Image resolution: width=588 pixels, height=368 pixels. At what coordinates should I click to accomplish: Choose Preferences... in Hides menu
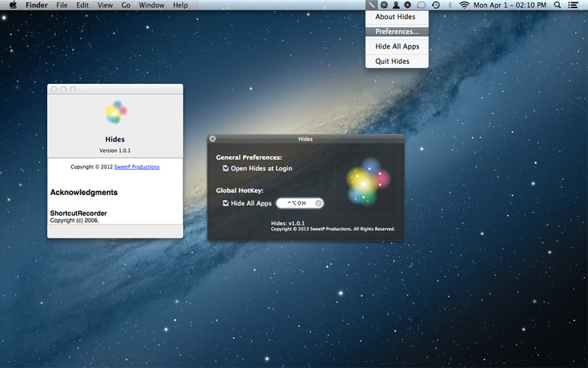(x=397, y=32)
